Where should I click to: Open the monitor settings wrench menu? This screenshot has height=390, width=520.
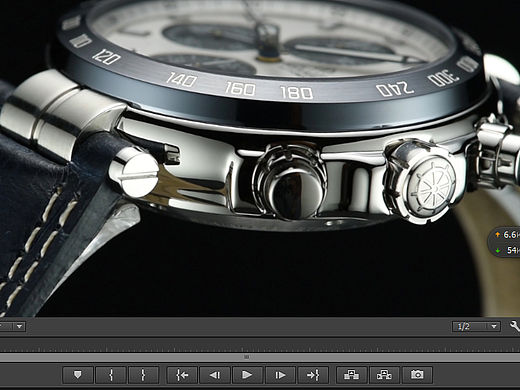coord(514,326)
